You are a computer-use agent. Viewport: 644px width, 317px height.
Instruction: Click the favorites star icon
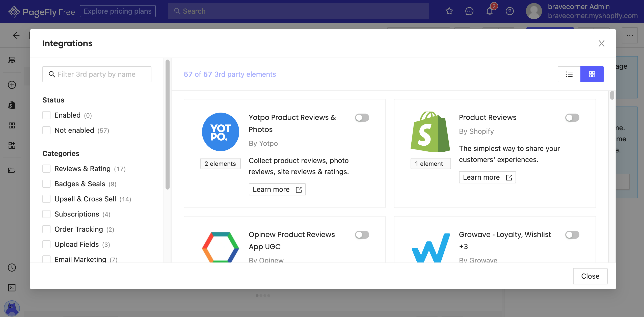(x=449, y=11)
